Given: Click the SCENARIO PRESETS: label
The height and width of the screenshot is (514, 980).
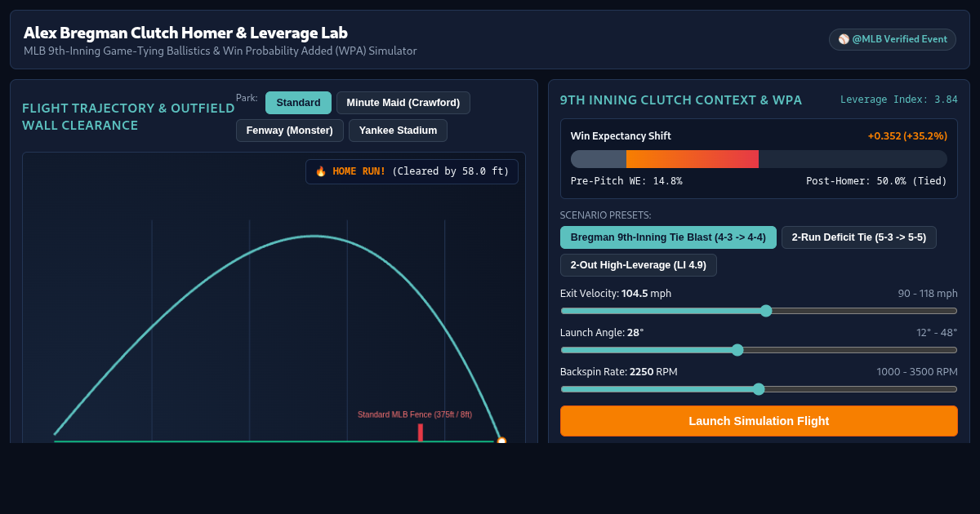Looking at the screenshot, I should coord(606,215).
